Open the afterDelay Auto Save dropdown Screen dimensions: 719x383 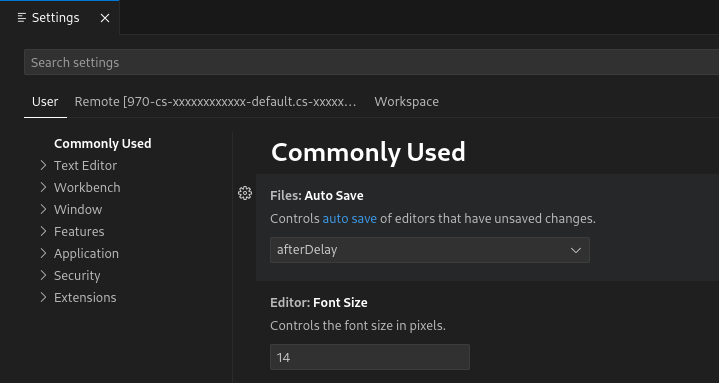[430, 250]
